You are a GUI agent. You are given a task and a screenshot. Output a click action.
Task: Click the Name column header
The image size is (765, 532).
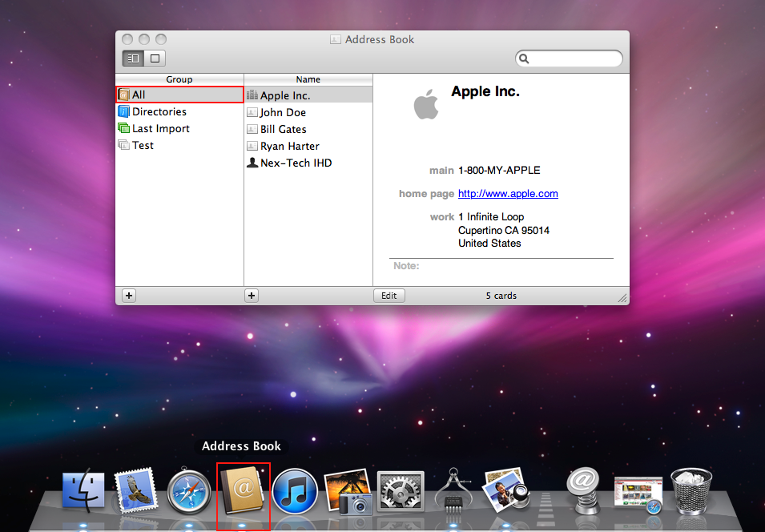coord(308,79)
